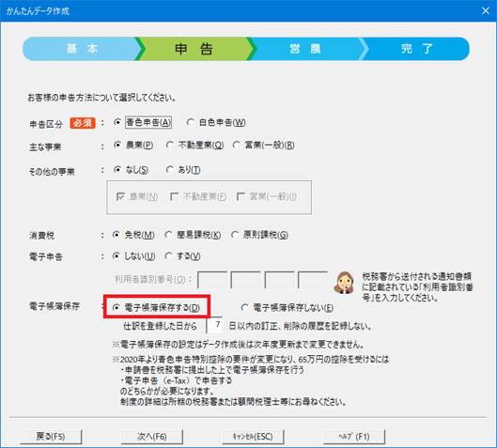
Task: Click the support operator avatar icon
Action: pyautogui.click(x=344, y=283)
